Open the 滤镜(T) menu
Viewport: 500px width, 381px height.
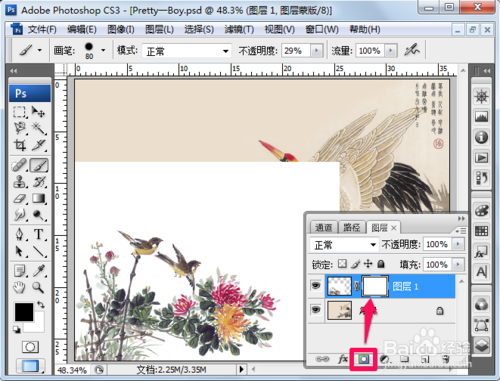point(239,30)
